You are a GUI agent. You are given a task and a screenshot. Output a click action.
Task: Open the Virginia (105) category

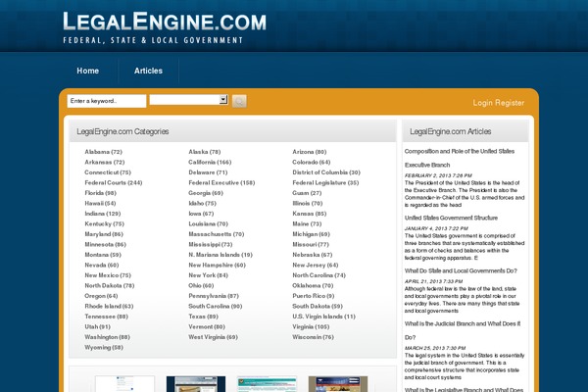[311, 326]
